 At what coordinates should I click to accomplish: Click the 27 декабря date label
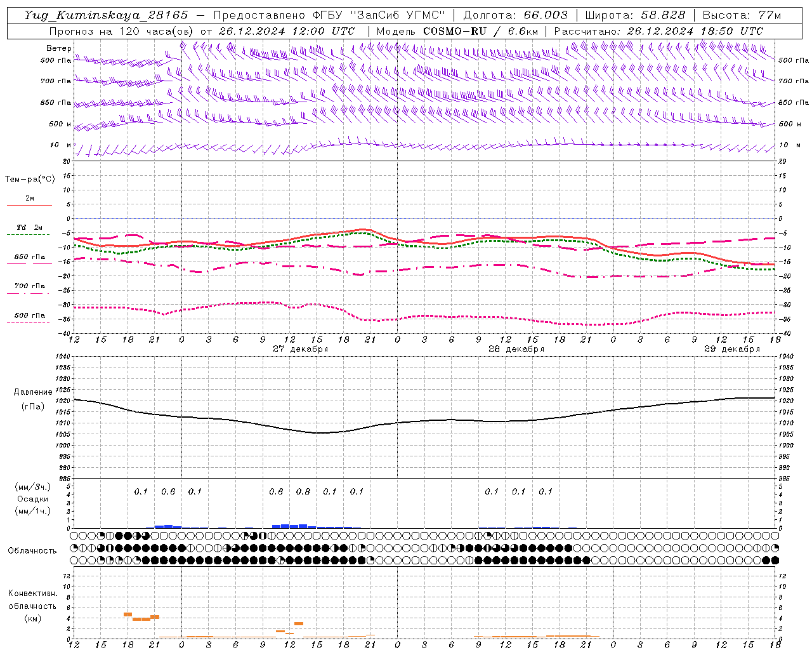[300, 349]
